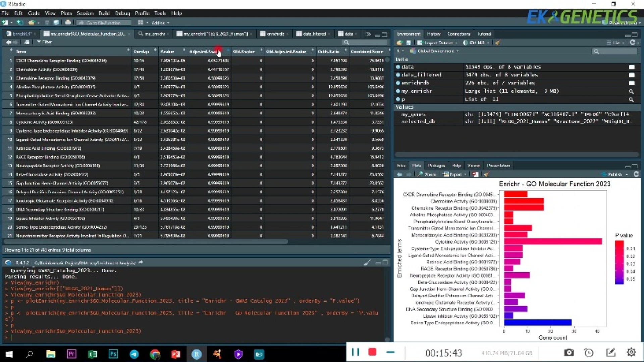Open enrichrdb table via grid icon
The image size is (644, 362).
631,83
